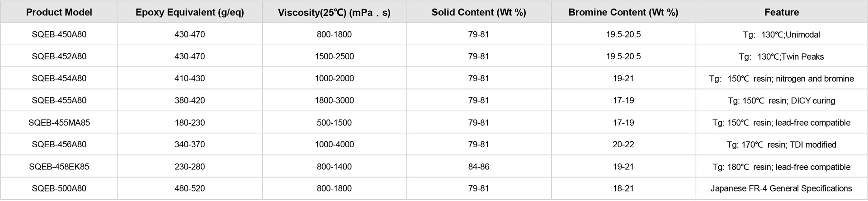Click the SQEB-455MA85 model cell
Image resolution: width=868 pixels, height=201 pixels.
(x=59, y=122)
